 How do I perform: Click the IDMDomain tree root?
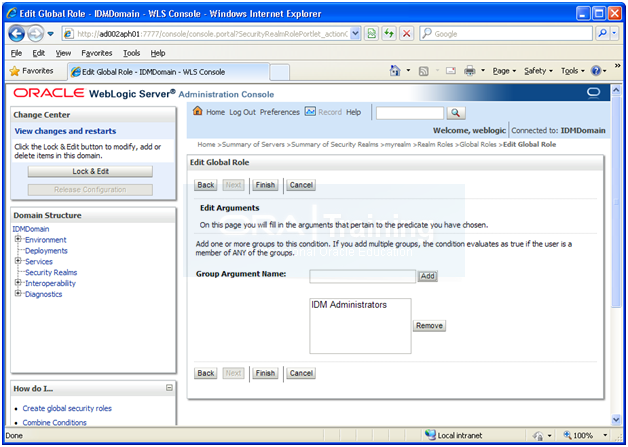tap(31, 229)
